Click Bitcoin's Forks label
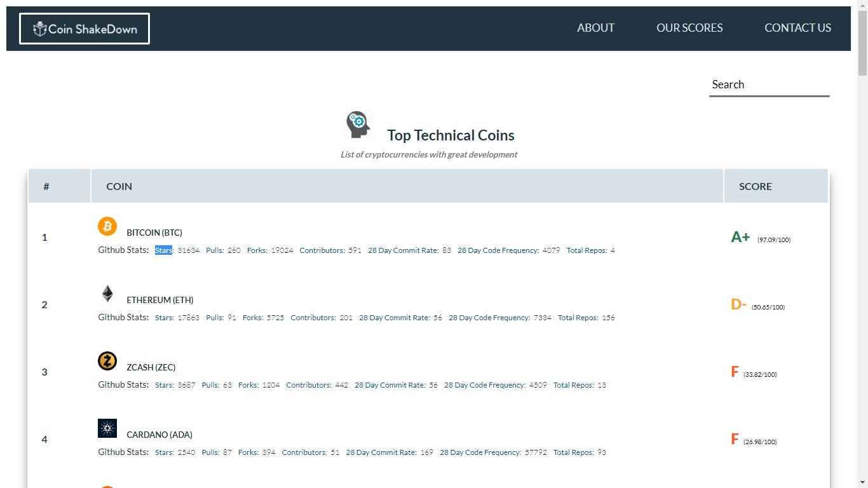868x488 pixels. (257, 250)
